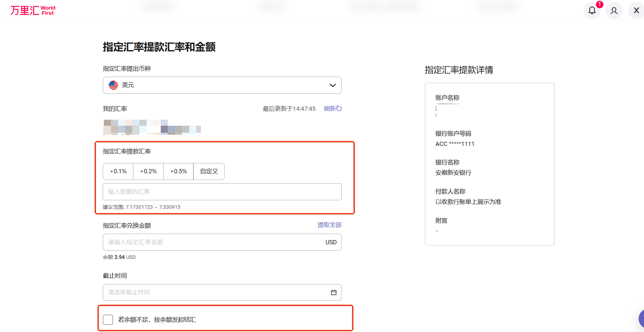Click the US flag currency icon
The image size is (644, 332).
click(x=113, y=85)
